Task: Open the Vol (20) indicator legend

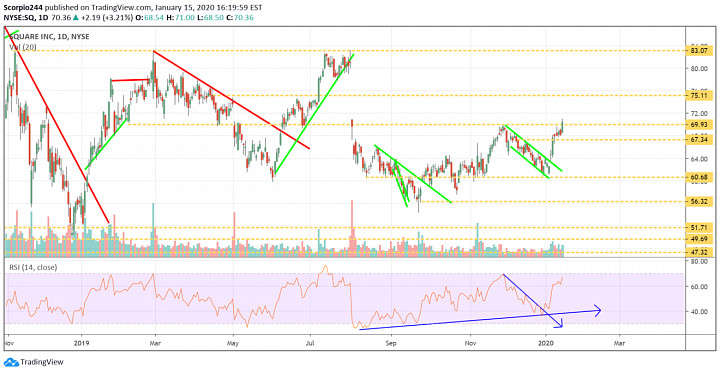Action: (21, 46)
